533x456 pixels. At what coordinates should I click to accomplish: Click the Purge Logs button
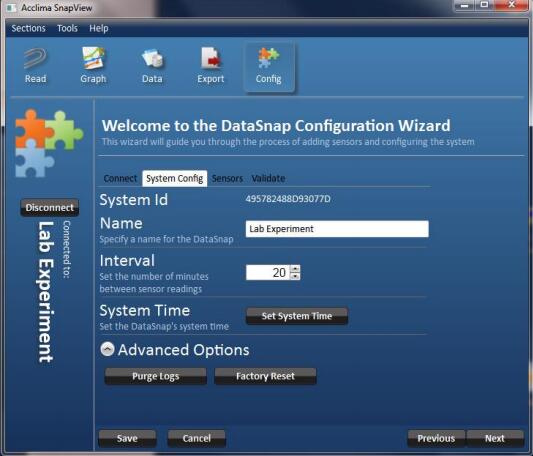(156, 376)
